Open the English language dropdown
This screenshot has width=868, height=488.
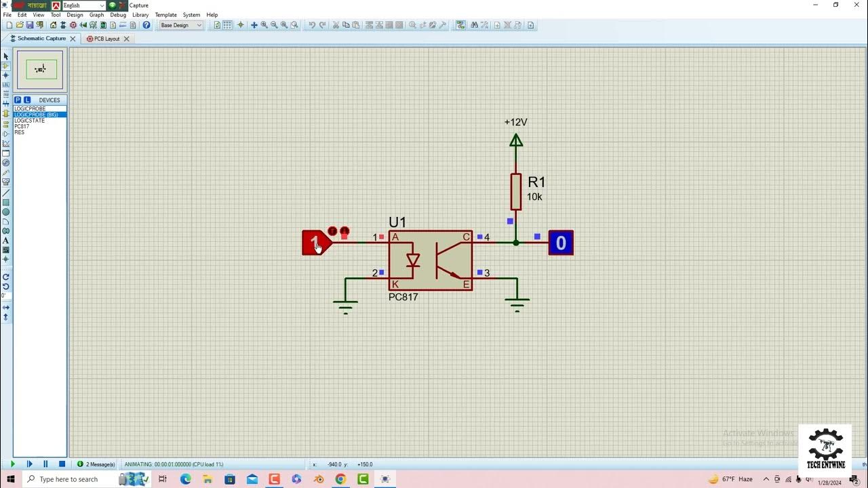coord(83,5)
